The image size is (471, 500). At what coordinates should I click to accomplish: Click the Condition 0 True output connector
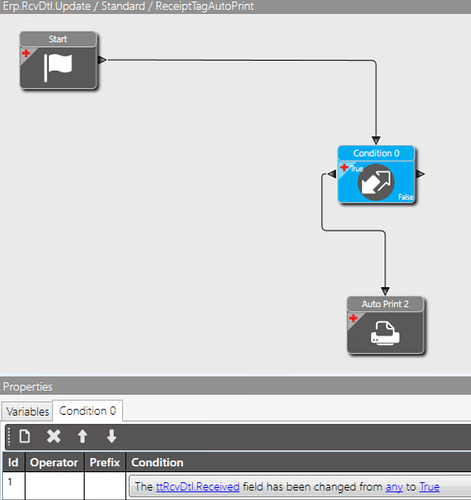coord(332,174)
